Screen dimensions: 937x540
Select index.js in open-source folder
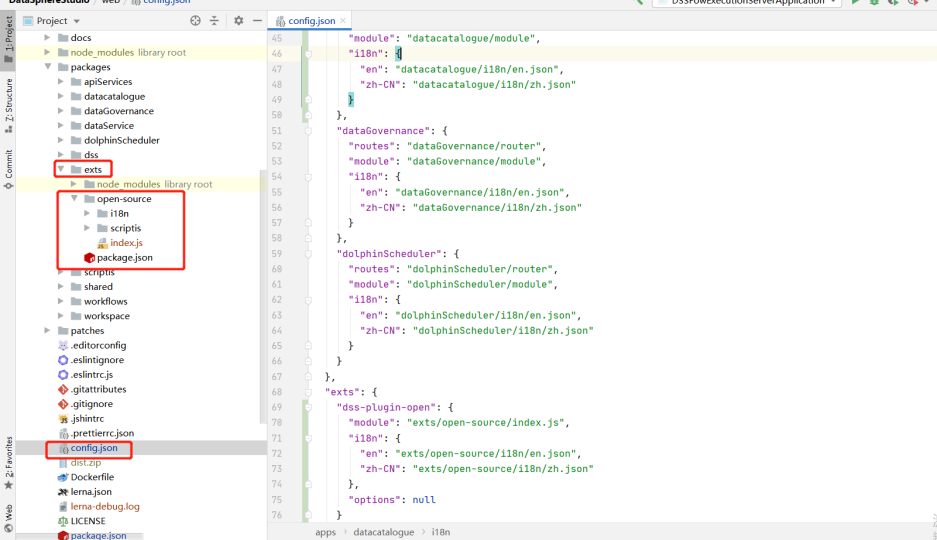click(x=126, y=243)
